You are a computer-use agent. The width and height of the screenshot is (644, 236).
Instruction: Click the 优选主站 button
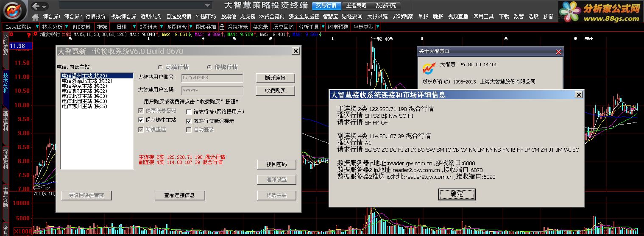coord(276,195)
